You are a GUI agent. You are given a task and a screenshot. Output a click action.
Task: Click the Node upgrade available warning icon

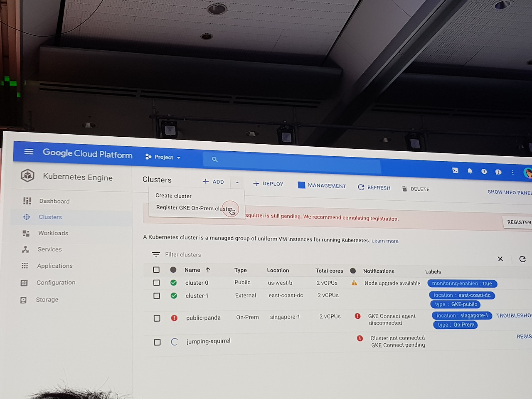tap(354, 283)
